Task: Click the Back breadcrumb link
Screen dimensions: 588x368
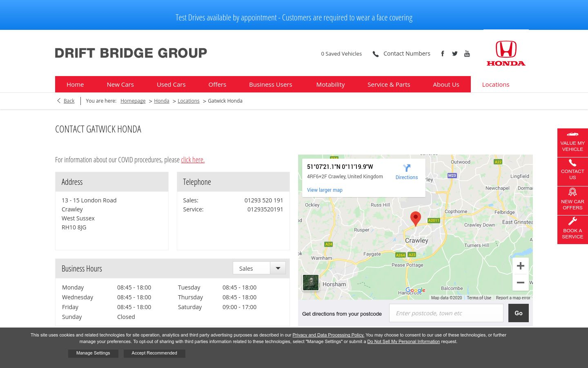Action: (69, 101)
